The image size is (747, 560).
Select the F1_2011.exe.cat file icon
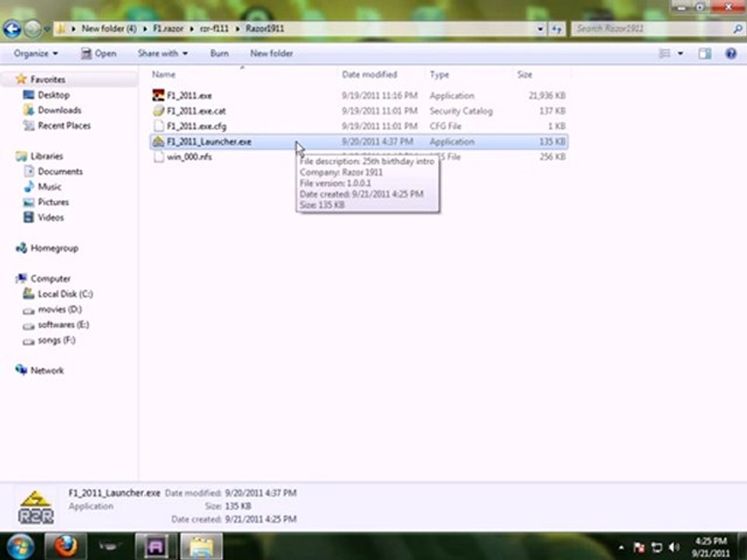(158, 110)
